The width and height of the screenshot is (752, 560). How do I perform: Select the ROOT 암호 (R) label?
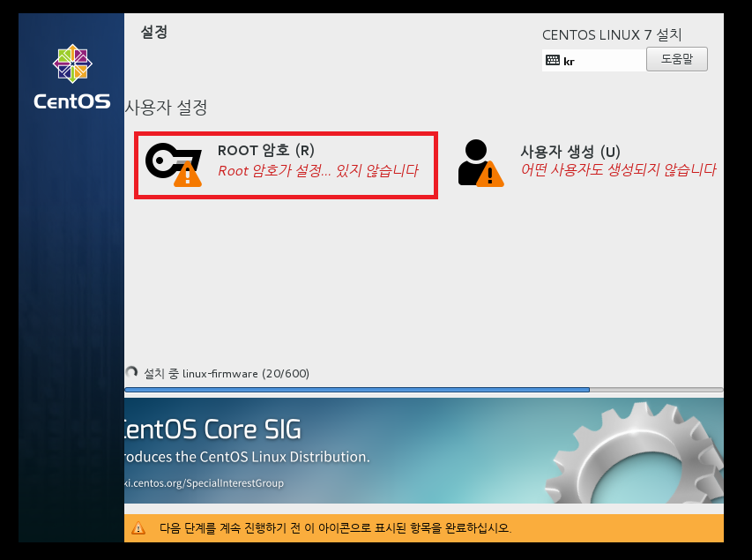(x=265, y=151)
